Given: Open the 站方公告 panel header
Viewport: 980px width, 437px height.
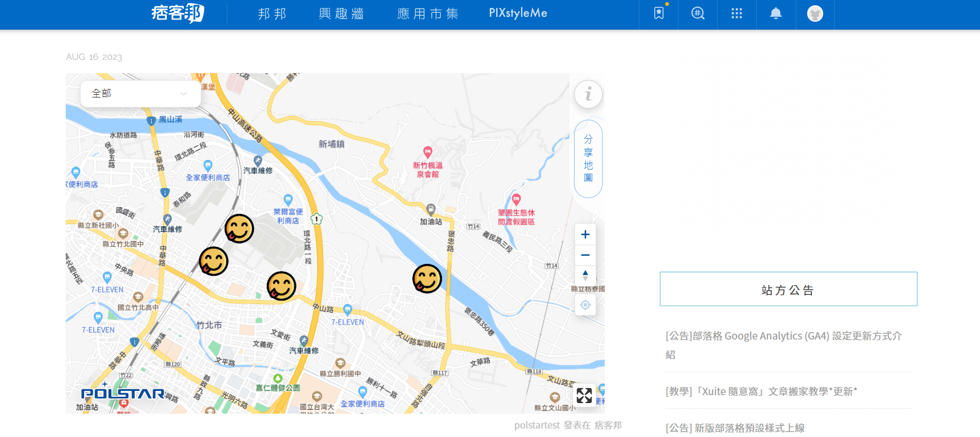Looking at the screenshot, I should pos(788,289).
